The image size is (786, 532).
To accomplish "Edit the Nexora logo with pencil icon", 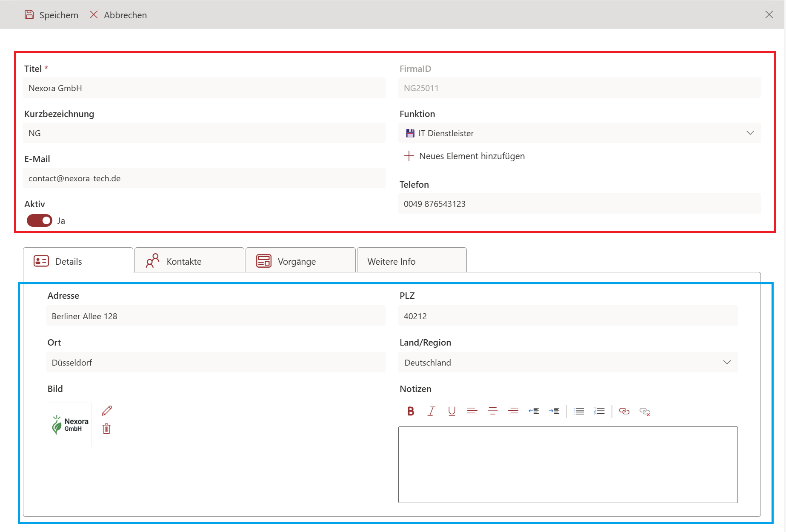I will 107,411.
